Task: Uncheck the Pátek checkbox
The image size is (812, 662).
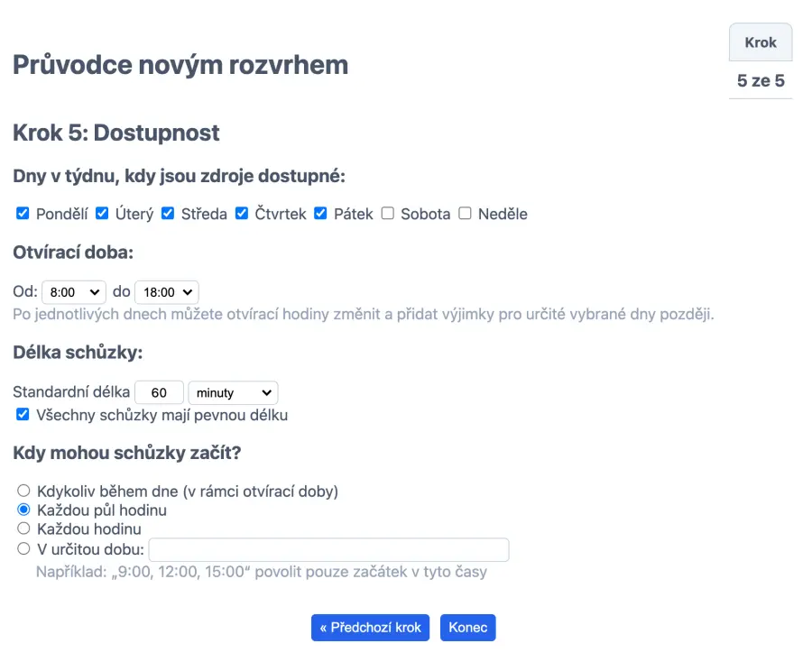Action: pyautogui.click(x=320, y=214)
